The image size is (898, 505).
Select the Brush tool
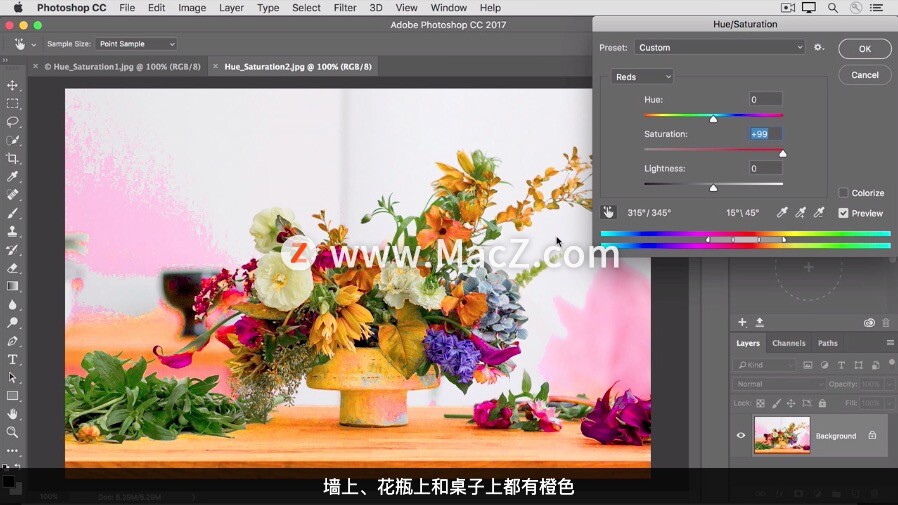pyautogui.click(x=12, y=213)
